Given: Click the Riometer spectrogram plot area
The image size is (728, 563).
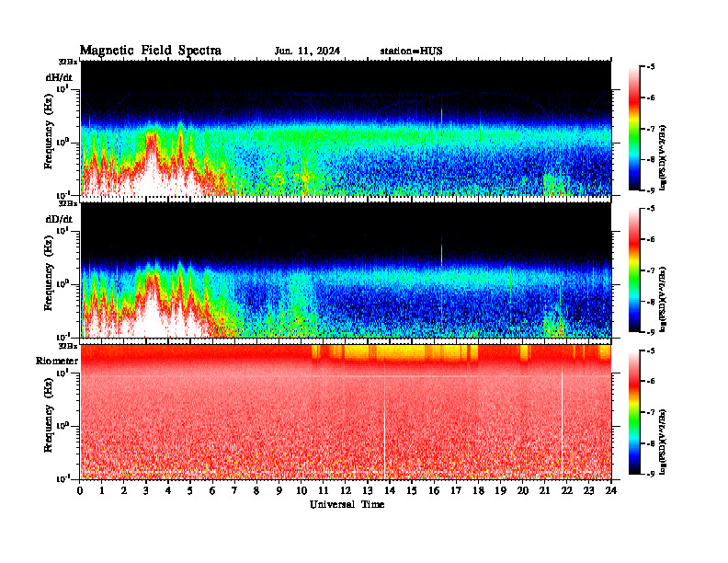Looking at the screenshot, I should click(x=346, y=411).
